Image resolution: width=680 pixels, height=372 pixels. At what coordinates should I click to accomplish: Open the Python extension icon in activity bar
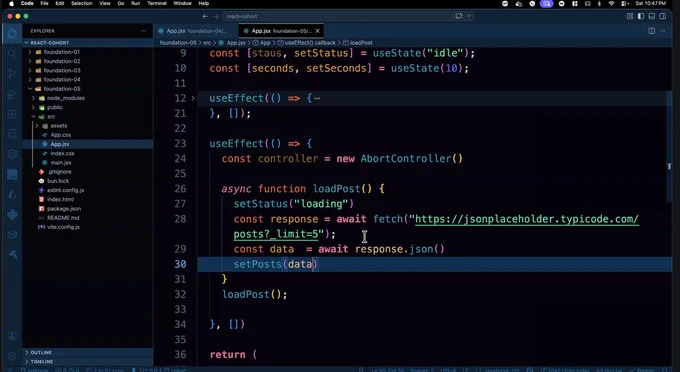tap(12, 214)
